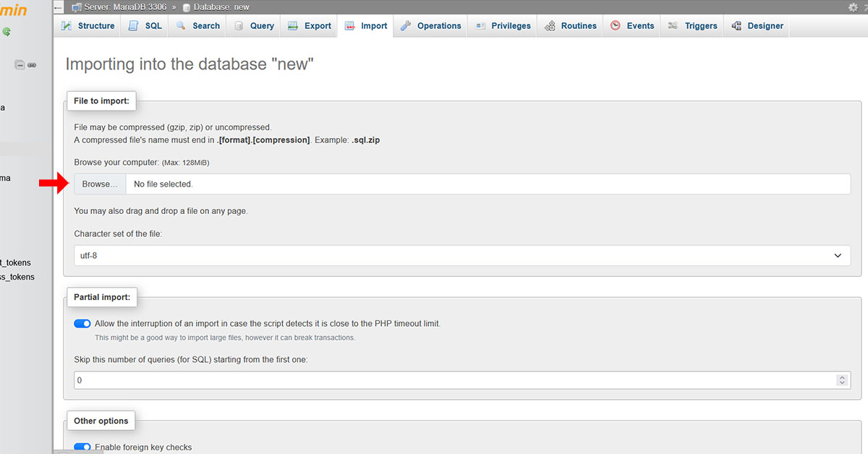Open the Privileges tab
Screen dimensions: 868x454
(x=503, y=25)
